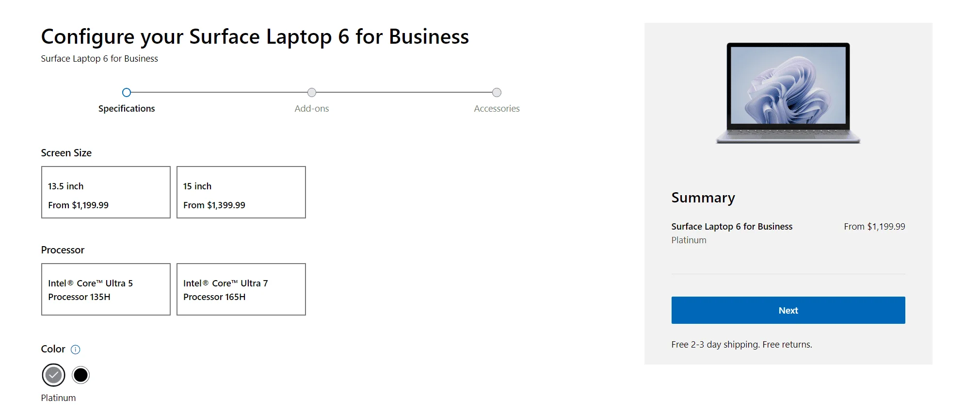Select the 13.5 inch screen size option

tap(105, 192)
